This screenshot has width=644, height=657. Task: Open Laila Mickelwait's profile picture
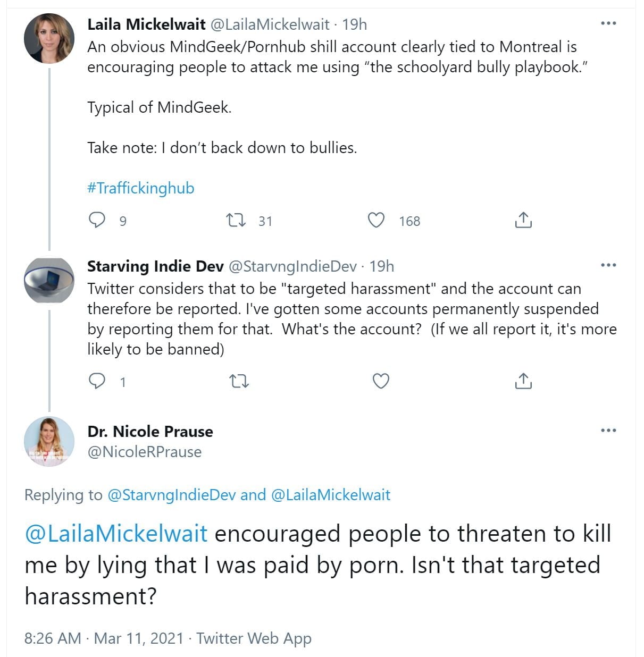click(49, 39)
